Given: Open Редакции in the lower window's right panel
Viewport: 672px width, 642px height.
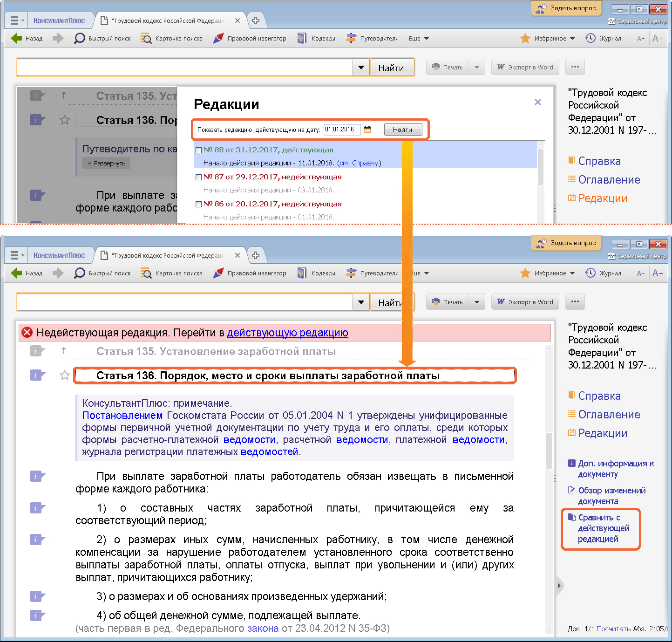Looking at the screenshot, I should (x=598, y=433).
